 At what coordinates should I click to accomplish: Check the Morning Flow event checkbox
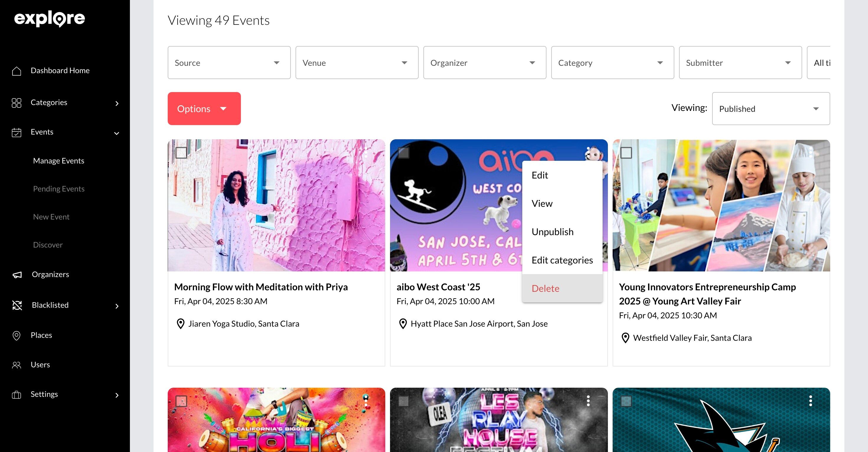(181, 153)
